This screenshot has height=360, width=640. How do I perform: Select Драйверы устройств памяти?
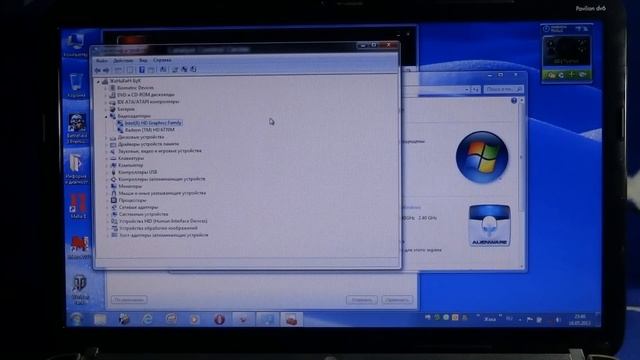pos(149,144)
